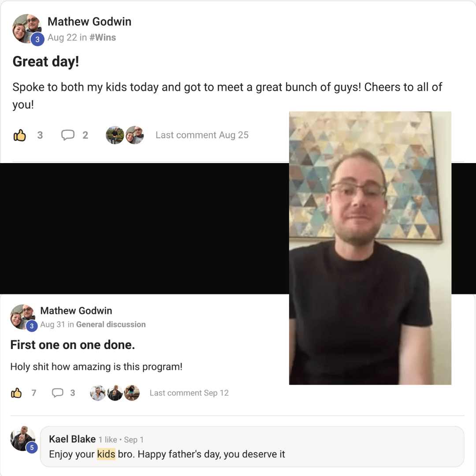
Task: Open 'First one on one done.' post title
Action: tap(73, 345)
